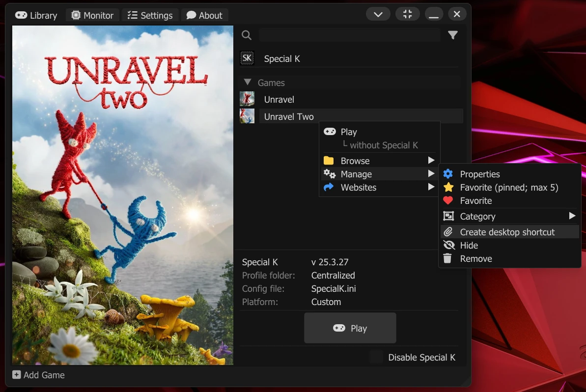Click the controller icon on Play button
The width and height of the screenshot is (586, 392).
point(339,328)
